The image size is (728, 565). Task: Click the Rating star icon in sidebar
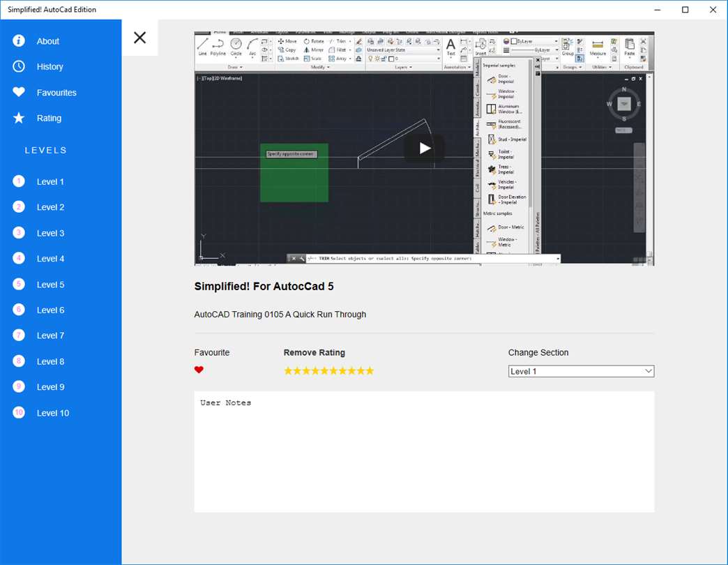point(19,118)
